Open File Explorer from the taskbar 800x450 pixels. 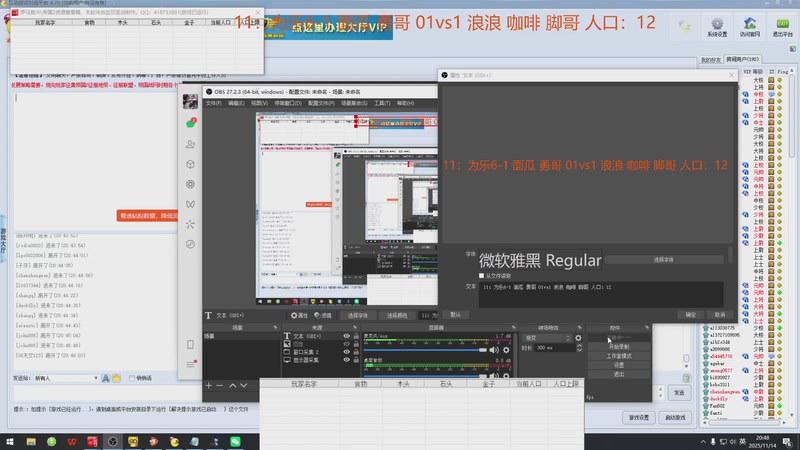click(x=31, y=442)
